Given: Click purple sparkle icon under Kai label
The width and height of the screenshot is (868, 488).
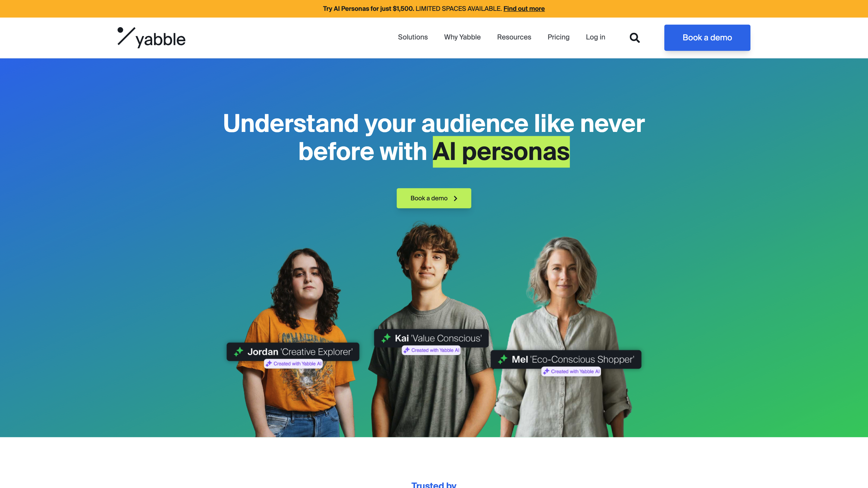Looking at the screenshot, I should click(x=406, y=350).
